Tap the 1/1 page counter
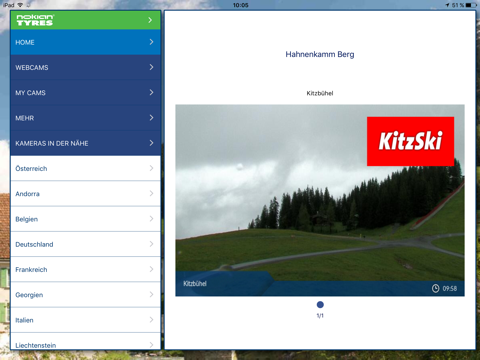 point(320,316)
